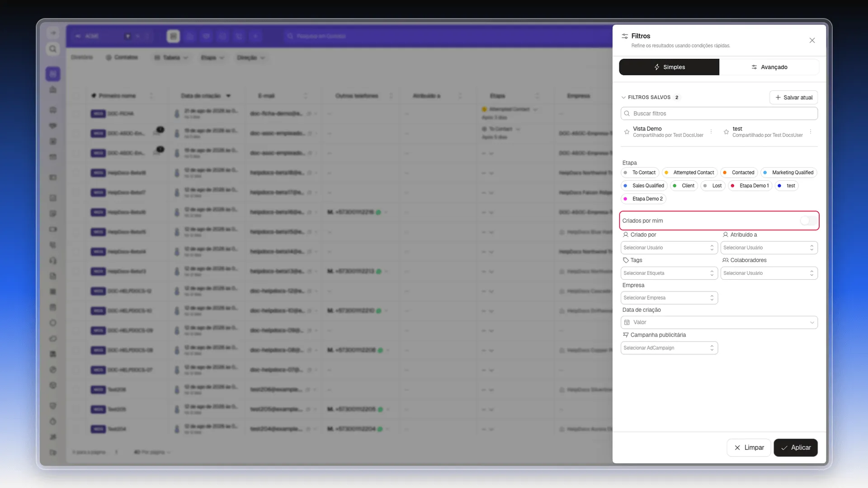Select the Sales Qualified stage chip

(x=644, y=186)
